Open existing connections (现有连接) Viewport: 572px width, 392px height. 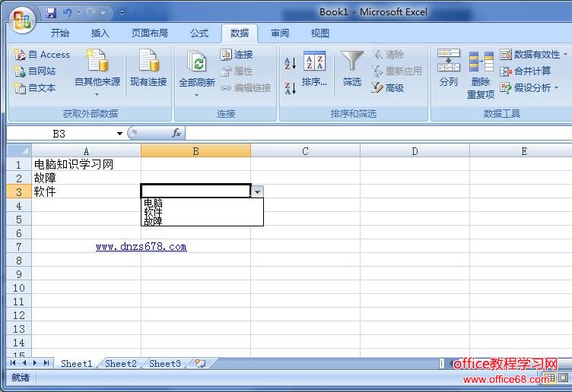[148, 68]
